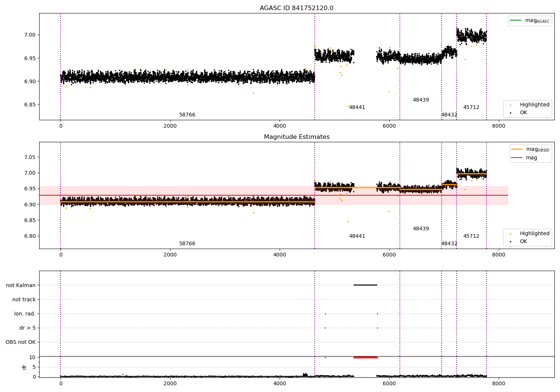Click x-axis tick '6000' under Magnitude Estimates plot
Image resolution: width=560 pixels, height=392 pixels.
[389, 255]
